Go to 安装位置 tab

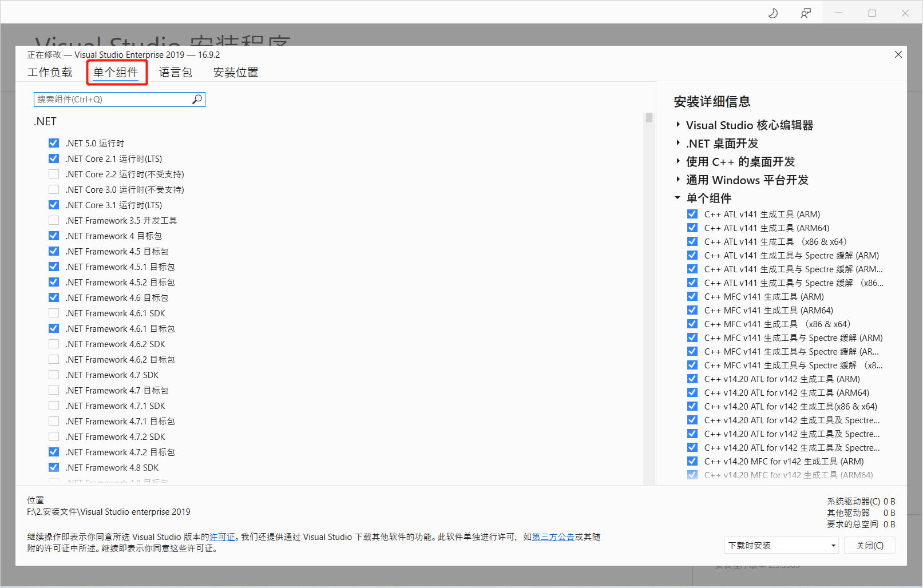pos(236,72)
